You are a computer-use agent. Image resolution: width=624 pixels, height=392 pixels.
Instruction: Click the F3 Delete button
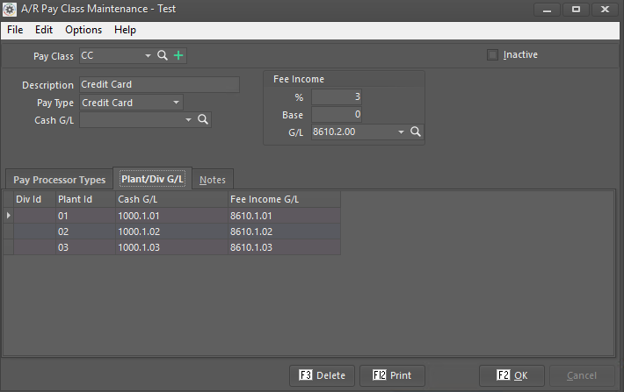pyautogui.click(x=322, y=375)
